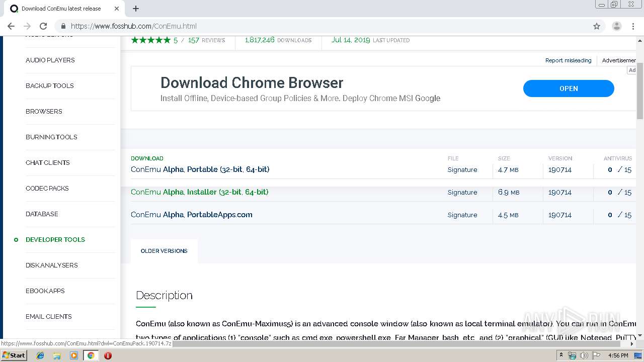Download ConEmu Alpha PortableApps.com
Viewport: 644px width, 362px height.
point(192,215)
